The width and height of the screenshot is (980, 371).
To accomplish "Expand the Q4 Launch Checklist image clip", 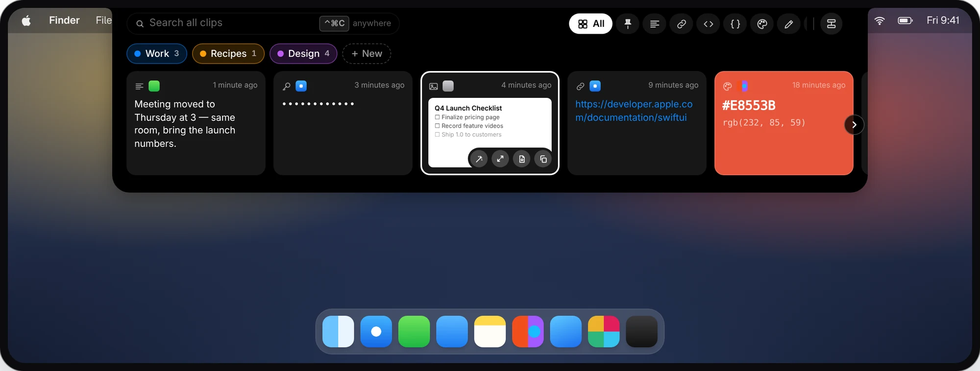I will coord(500,159).
